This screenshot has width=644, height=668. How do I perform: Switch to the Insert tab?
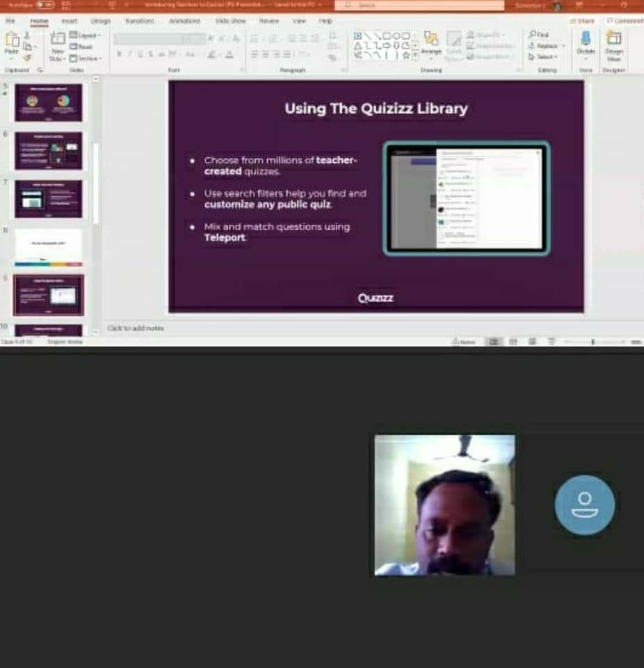pos(70,21)
